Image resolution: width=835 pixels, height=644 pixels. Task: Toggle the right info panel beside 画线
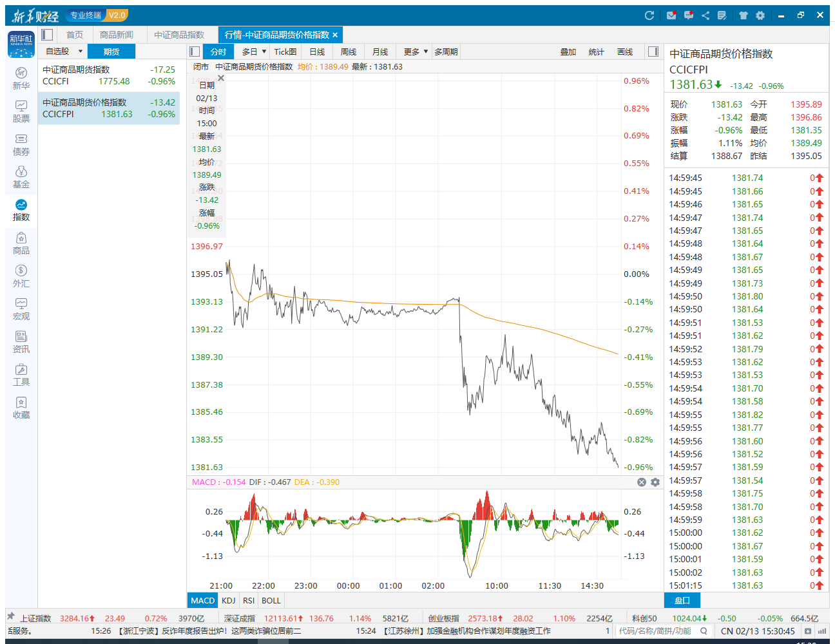[x=653, y=52]
